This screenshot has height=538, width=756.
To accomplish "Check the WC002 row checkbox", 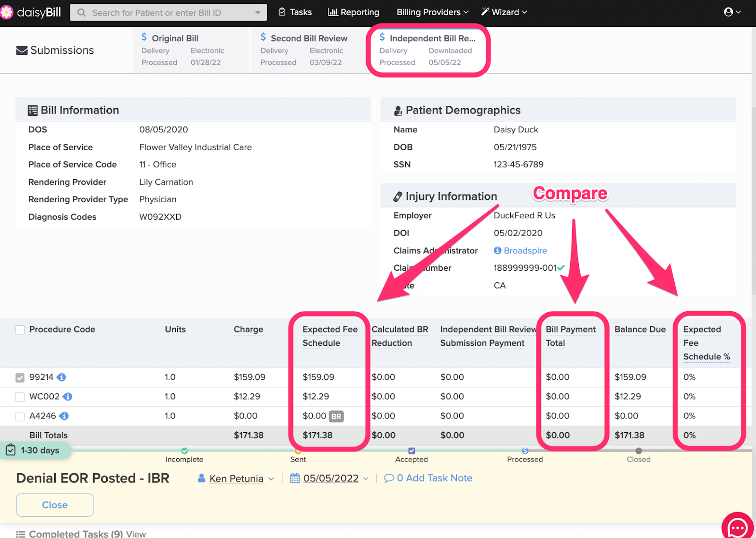I will [20, 397].
